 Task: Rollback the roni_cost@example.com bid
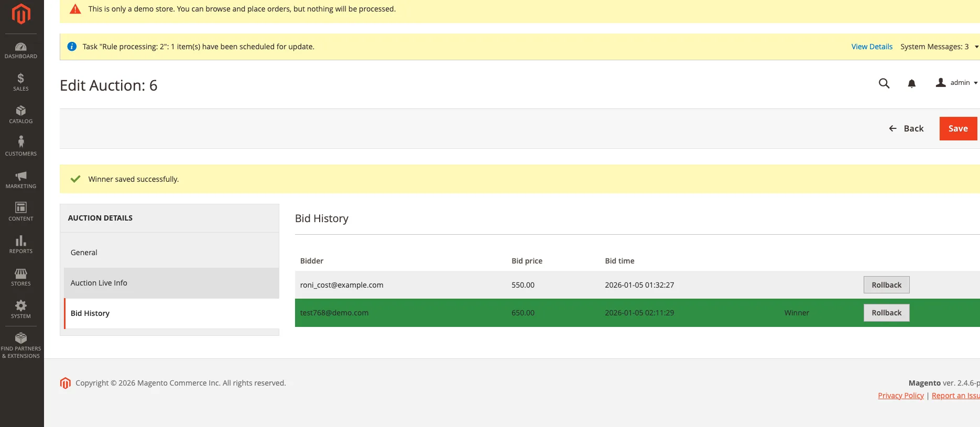(886, 285)
